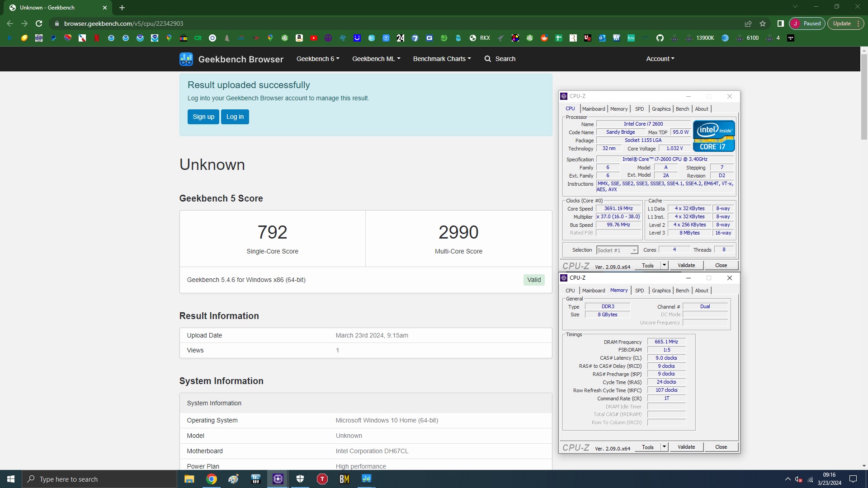Click the '792' single-core score
This screenshot has width=868, height=488.
pos(272,232)
